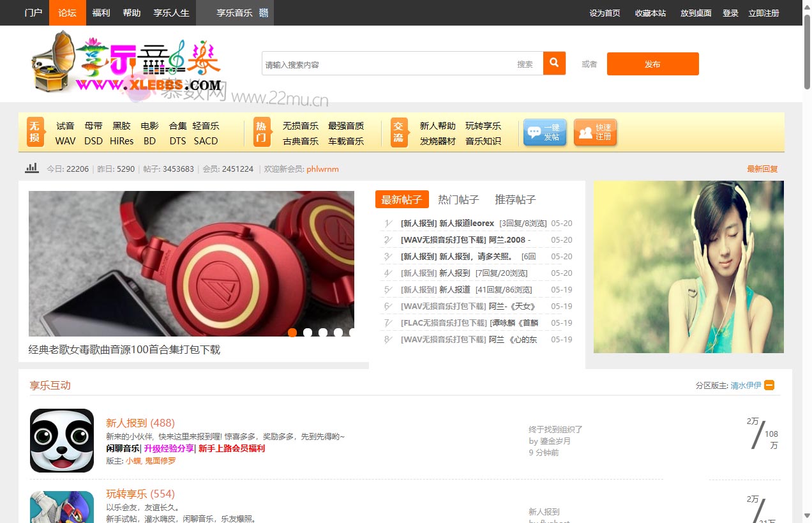Switch to the second slideshow dot
The width and height of the screenshot is (812, 523).
tap(308, 332)
